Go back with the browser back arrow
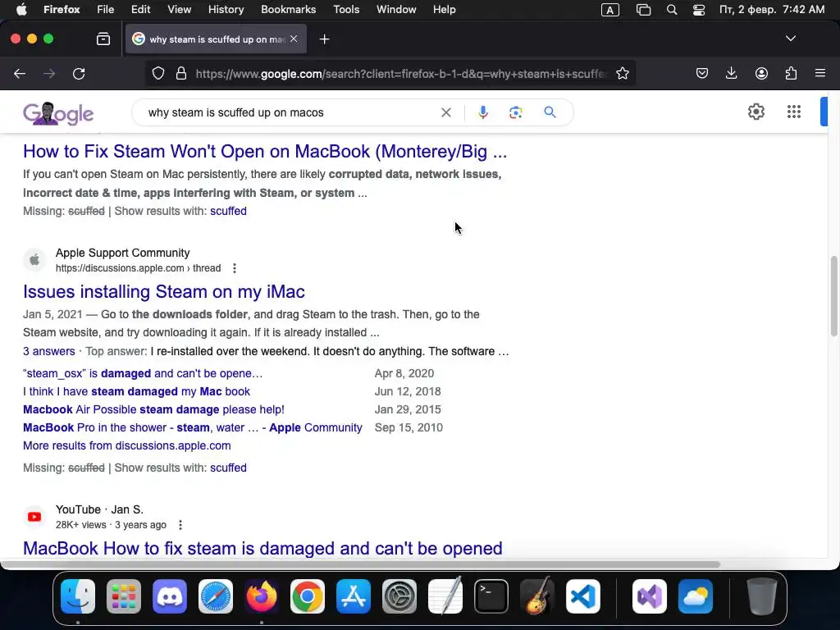This screenshot has height=630, width=840. tap(20, 73)
